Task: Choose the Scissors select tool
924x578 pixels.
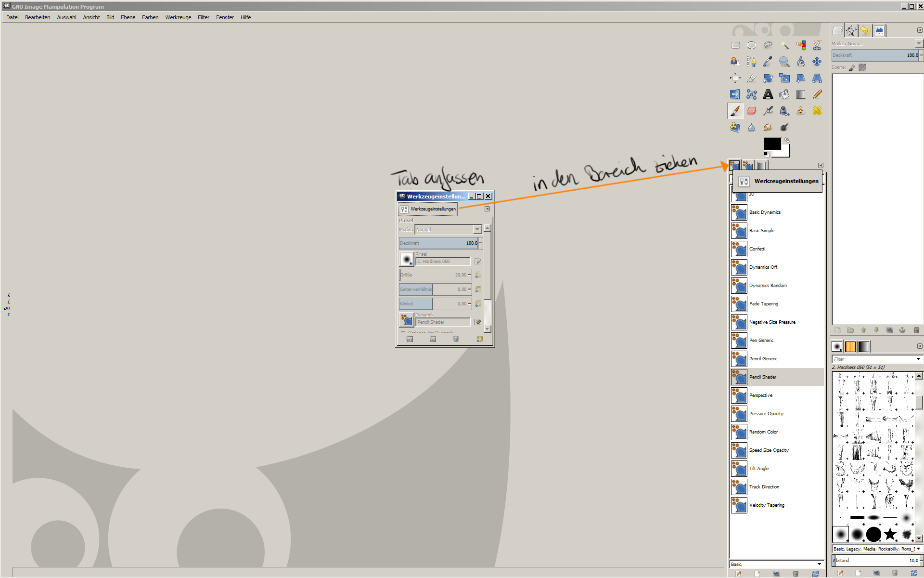Action: coord(817,45)
